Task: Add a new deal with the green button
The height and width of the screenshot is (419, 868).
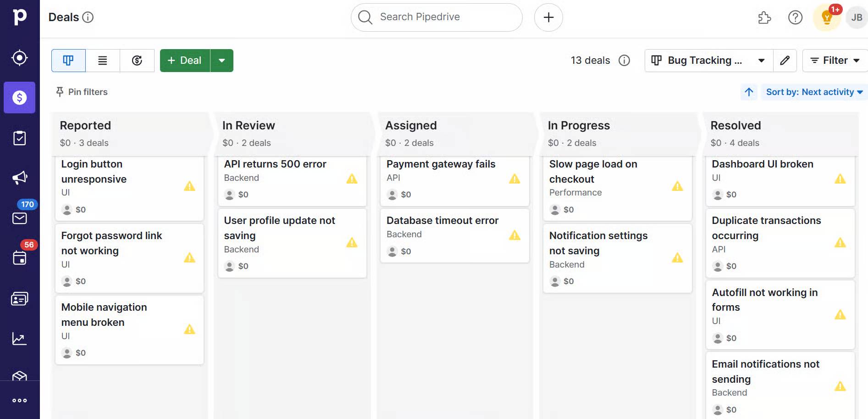Action: (184, 60)
